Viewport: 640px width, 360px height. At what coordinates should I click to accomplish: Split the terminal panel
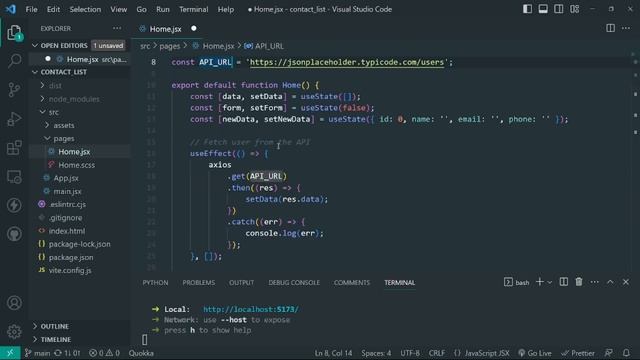563,282
